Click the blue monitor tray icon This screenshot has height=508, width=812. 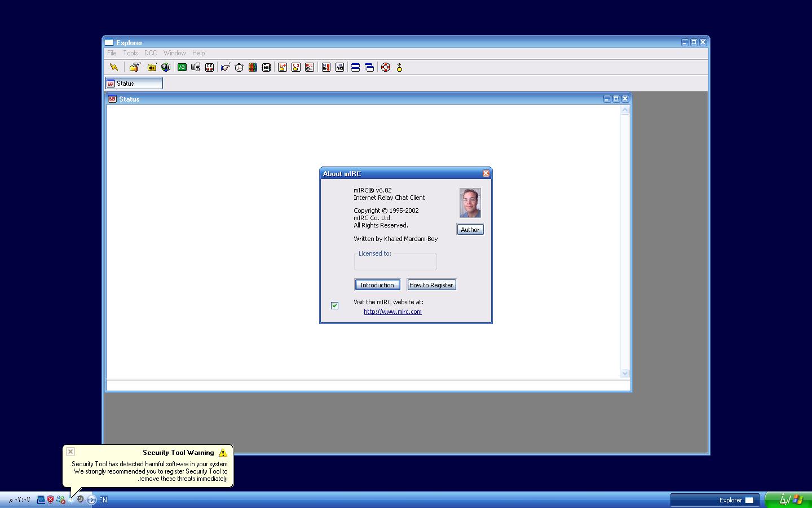41,500
